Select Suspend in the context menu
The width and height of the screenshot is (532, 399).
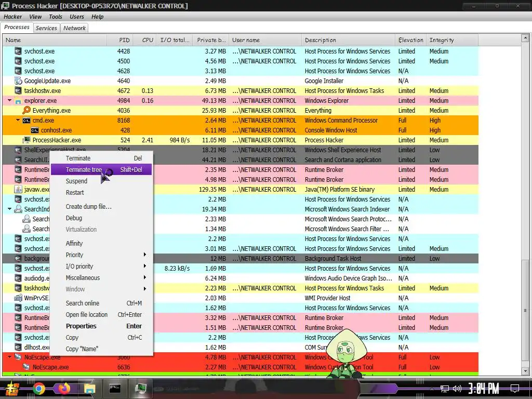tap(101, 181)
